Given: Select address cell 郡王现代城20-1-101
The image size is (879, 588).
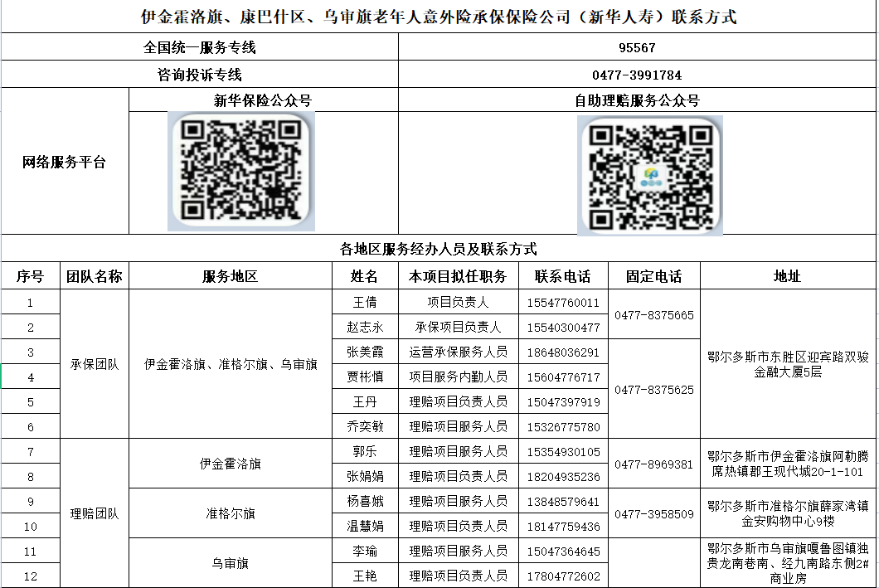Looking at the screenshot, I should point(788,464).
